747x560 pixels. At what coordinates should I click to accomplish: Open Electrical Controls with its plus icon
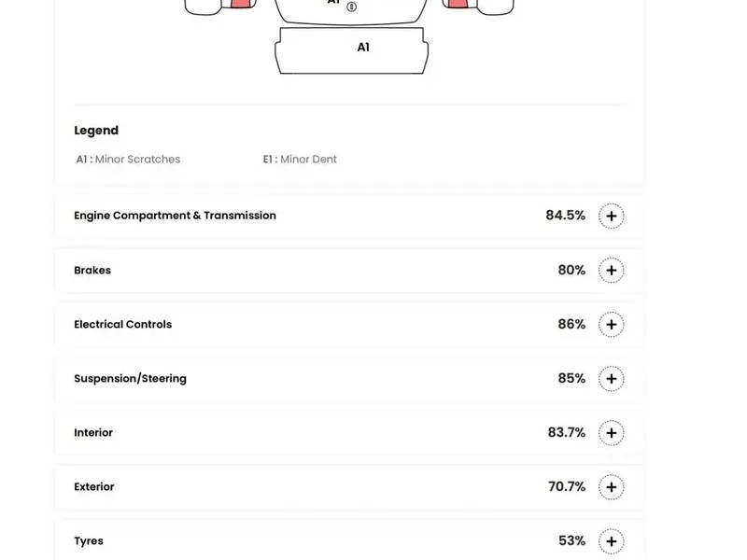(611, 325)
